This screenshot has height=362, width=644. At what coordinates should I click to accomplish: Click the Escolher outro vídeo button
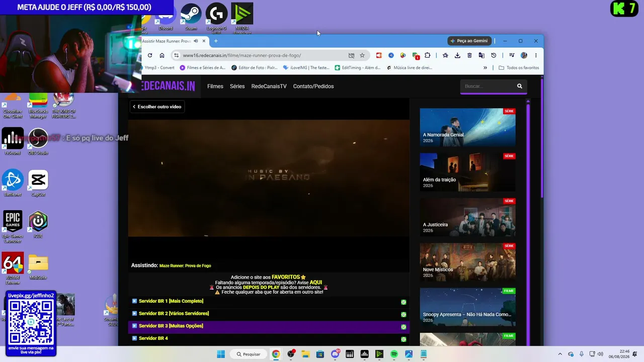point(157,107)
